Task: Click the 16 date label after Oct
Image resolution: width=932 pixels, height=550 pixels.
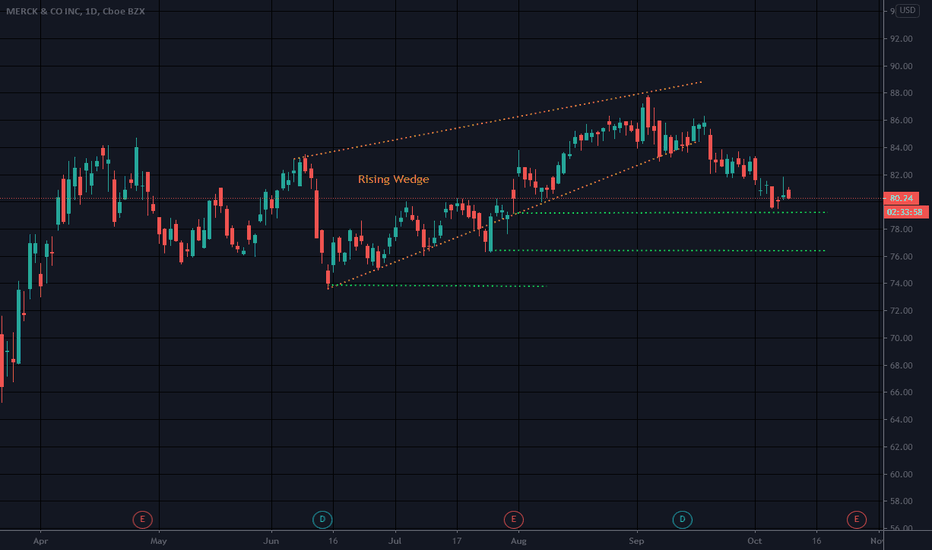Action: coord(817,541)
